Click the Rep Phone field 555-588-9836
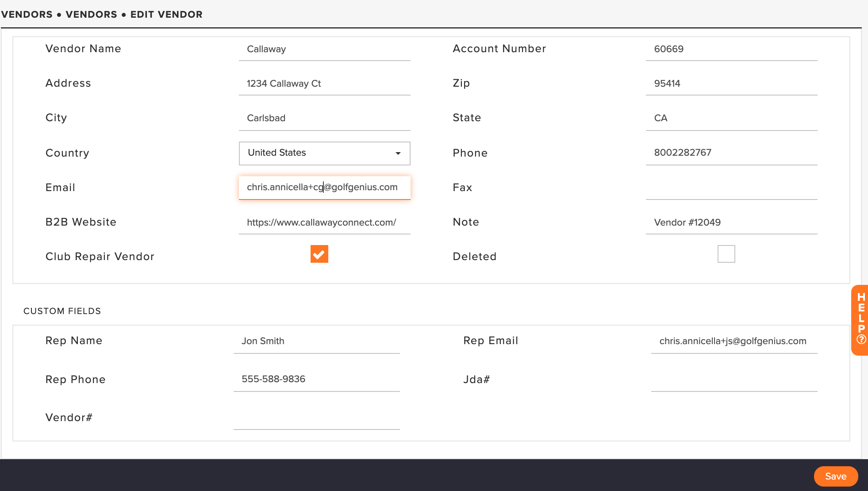This screenshot has height=491, width=868. 316,380
